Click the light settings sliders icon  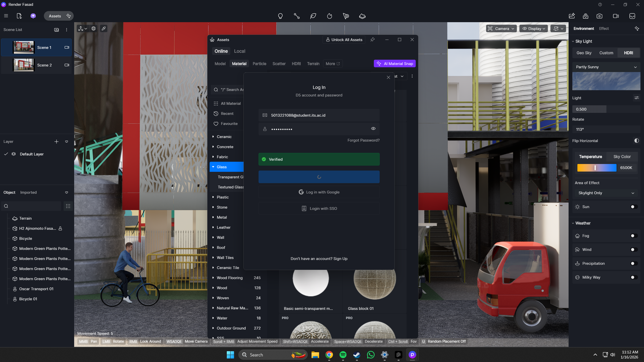click(x=636, y=98)
